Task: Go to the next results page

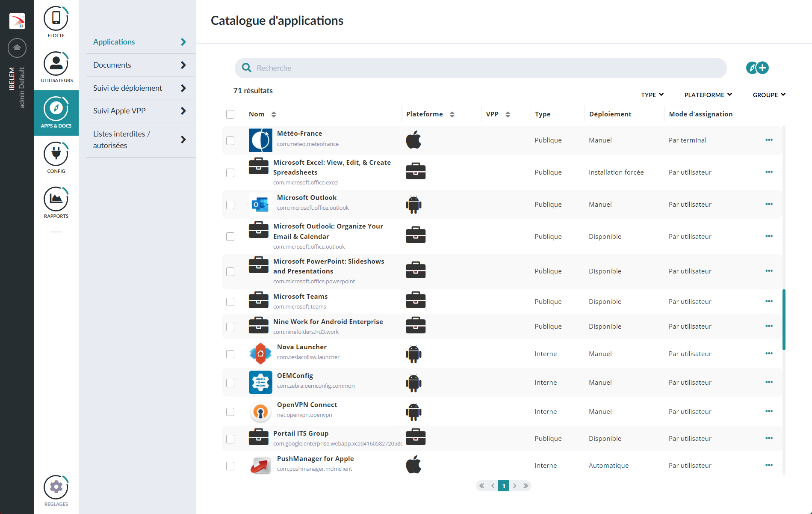Action: [515, 486]
